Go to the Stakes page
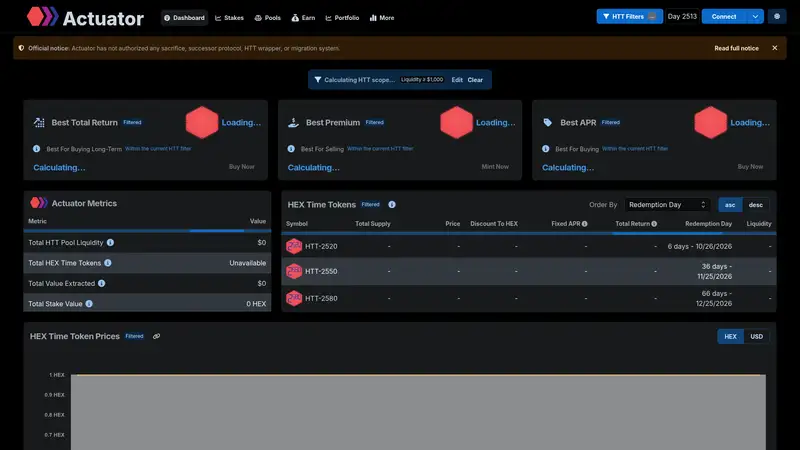The width and height of the screenshot is (800, 450). pyautogui.click(x=229, y=18)
